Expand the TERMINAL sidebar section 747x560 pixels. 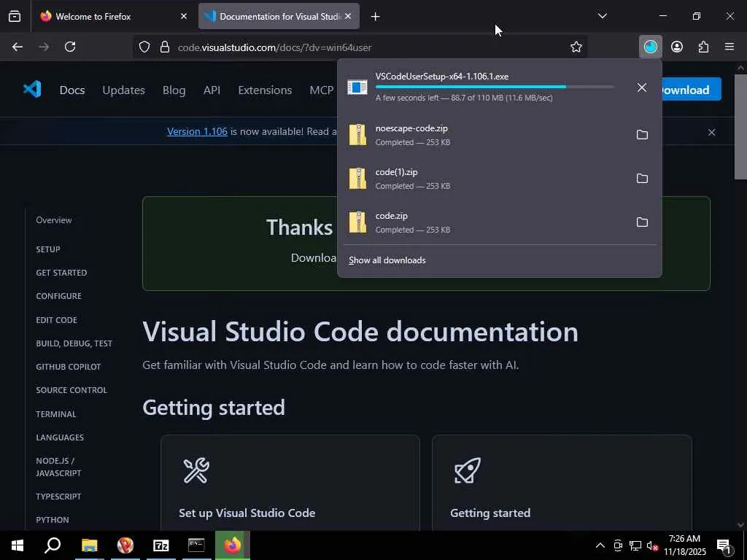tap(56, 414)
